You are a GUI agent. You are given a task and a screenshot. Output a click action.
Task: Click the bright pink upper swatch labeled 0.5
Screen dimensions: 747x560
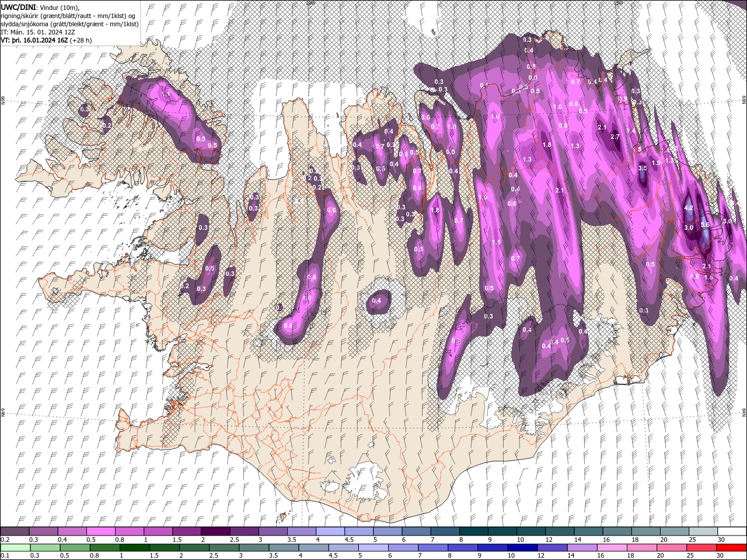click(x=101, y=531)
